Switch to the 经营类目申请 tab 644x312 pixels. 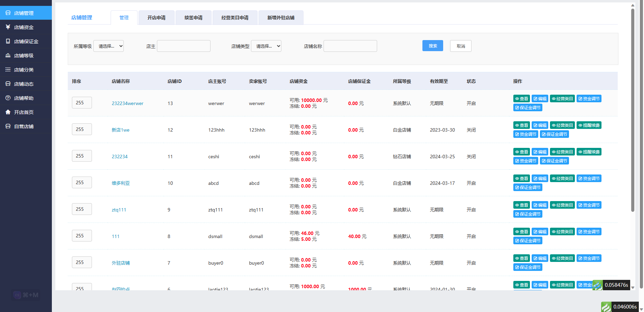(235, 18)
